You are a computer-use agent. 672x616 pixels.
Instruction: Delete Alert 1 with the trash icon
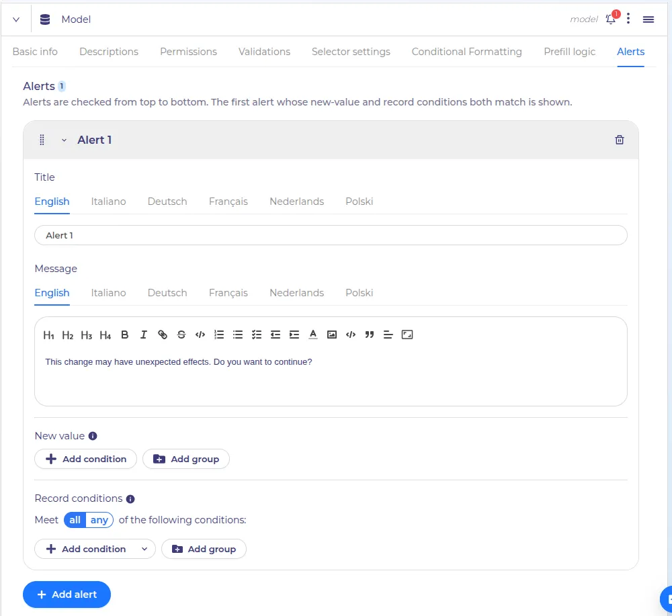(x=620, y=140)
